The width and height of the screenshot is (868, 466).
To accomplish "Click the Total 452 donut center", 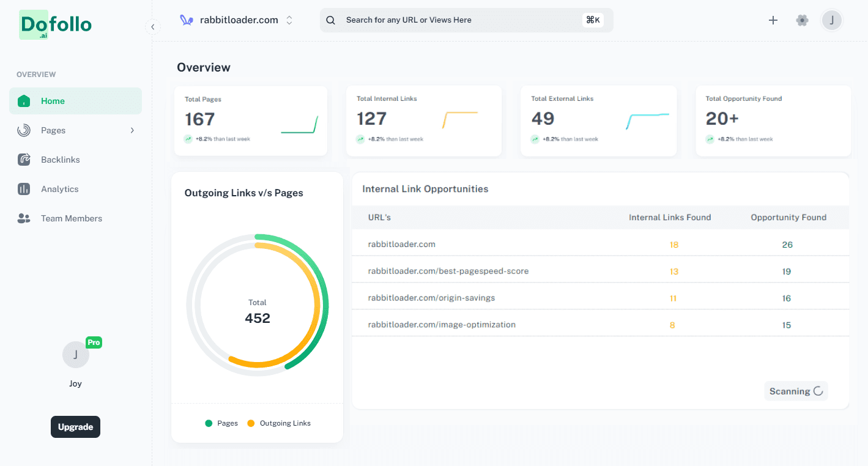I will (x=258, y=312).
